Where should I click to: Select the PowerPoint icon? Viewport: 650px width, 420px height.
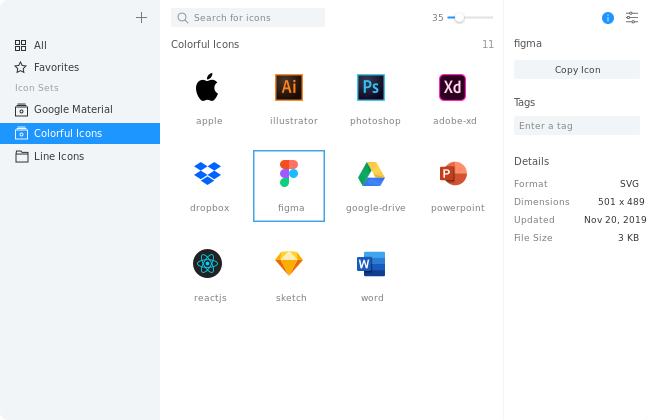453,175
